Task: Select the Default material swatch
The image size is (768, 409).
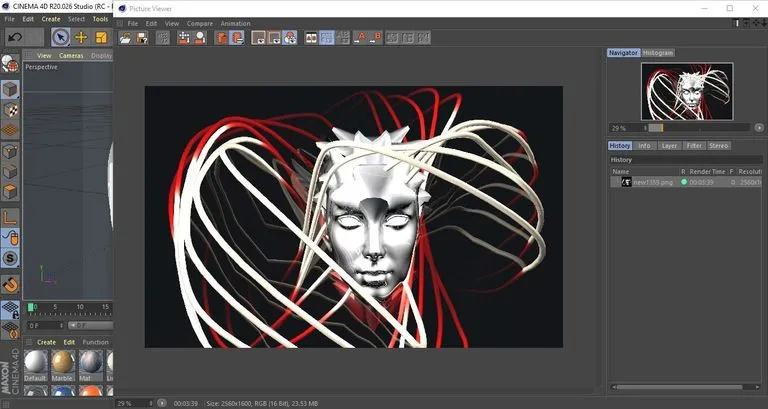Action: click(x=35, y=365)
